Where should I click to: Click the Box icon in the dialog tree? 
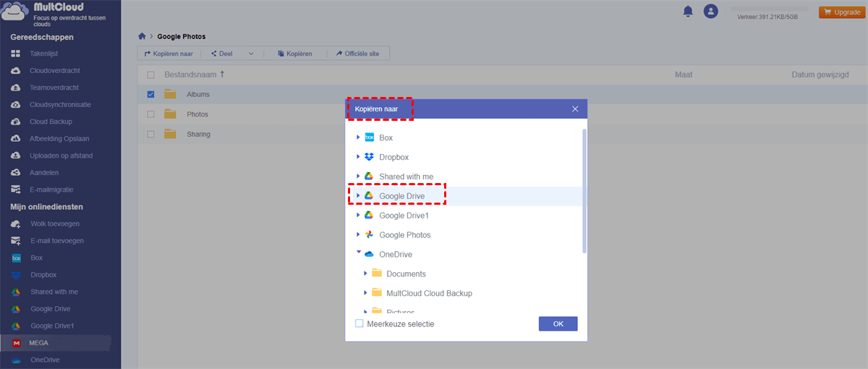click(369, 137)
